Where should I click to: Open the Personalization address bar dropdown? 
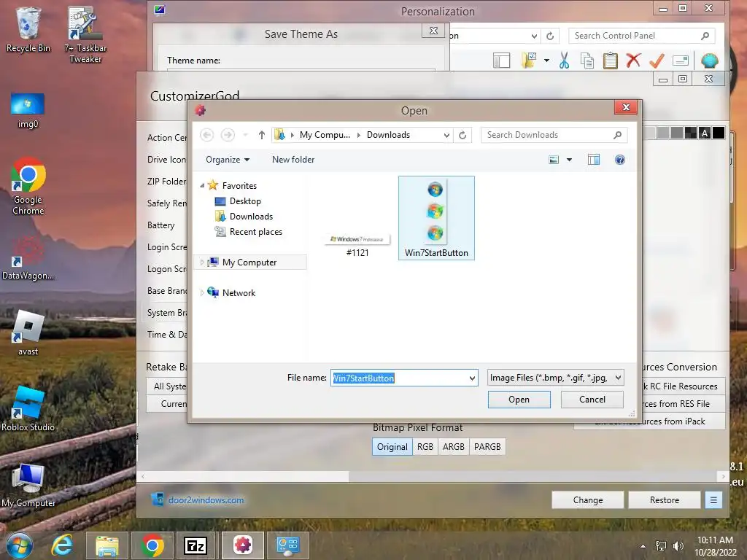(x=534, y=36)
